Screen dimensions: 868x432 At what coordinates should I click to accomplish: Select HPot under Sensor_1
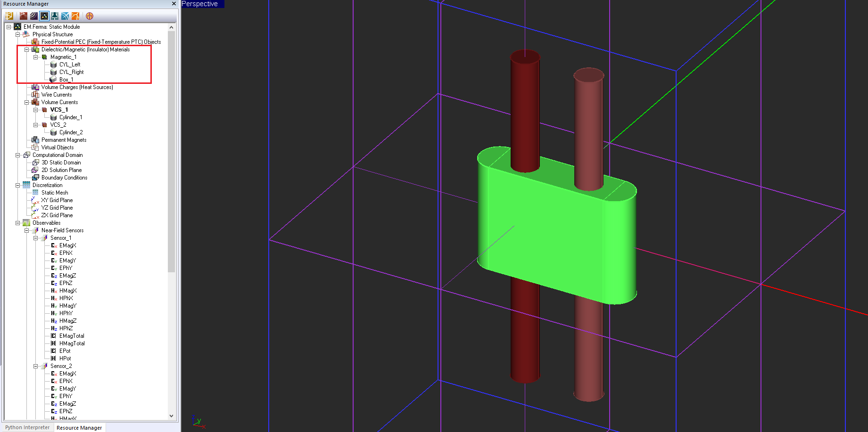tap(65, 359)
